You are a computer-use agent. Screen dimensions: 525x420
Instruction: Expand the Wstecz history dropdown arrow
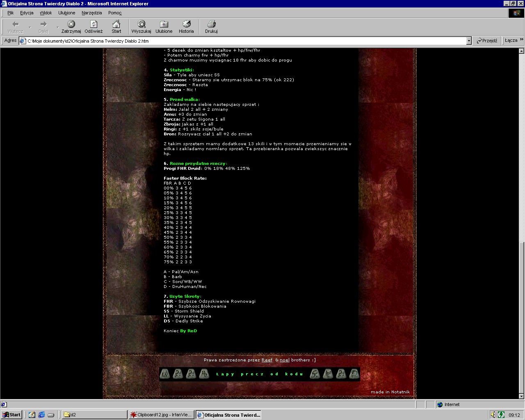click(30, 27)
